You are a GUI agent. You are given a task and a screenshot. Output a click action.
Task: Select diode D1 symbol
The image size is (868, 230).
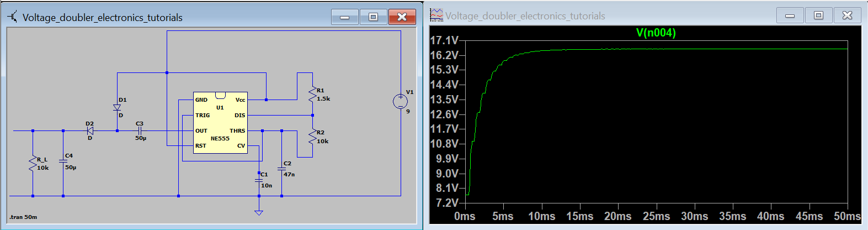pos(117,107)
